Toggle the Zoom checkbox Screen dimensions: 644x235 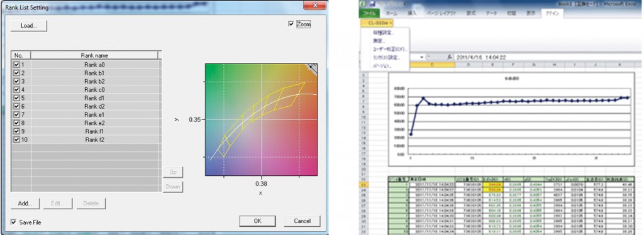[291, 25]
